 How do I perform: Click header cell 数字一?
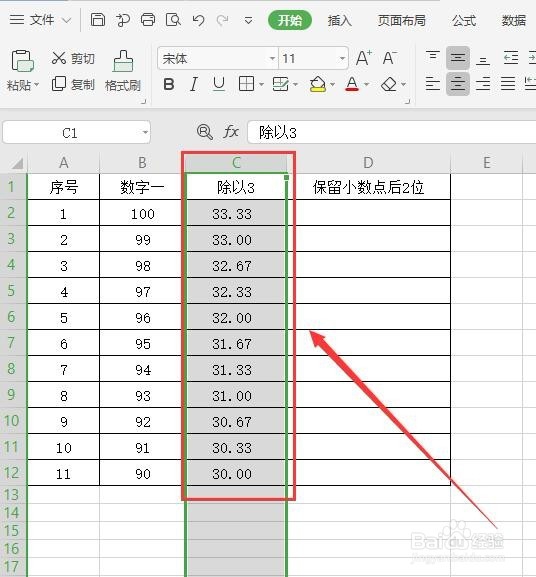tap(142, 187)
